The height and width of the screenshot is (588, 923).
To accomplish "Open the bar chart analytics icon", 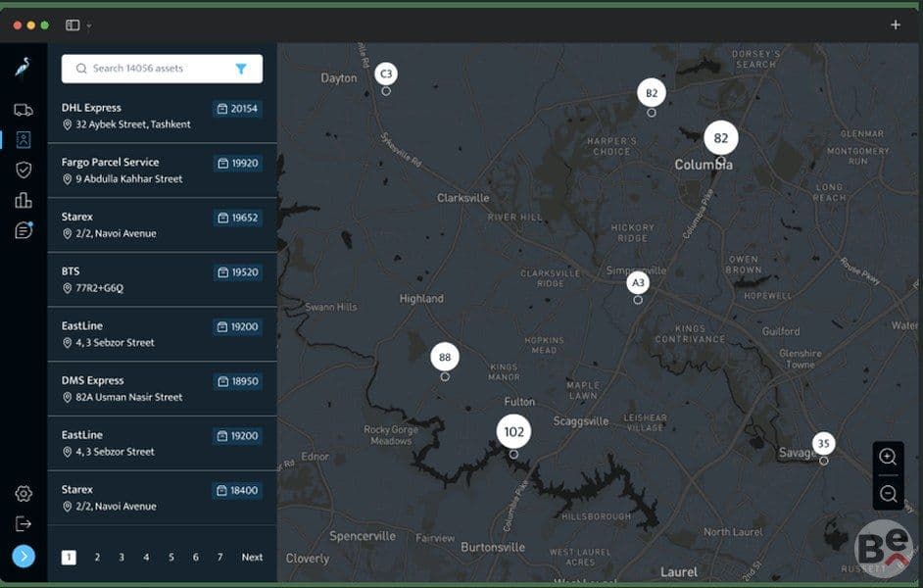I will [24, 200].
